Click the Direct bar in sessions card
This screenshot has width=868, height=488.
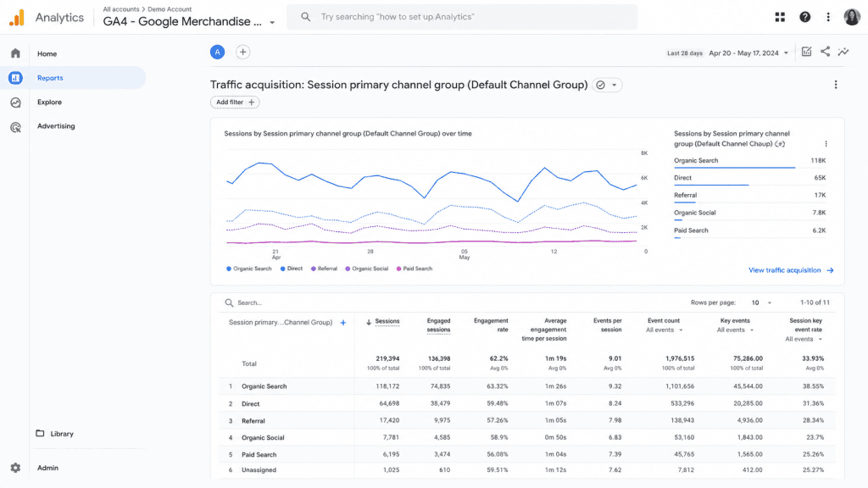click(711, 185)
